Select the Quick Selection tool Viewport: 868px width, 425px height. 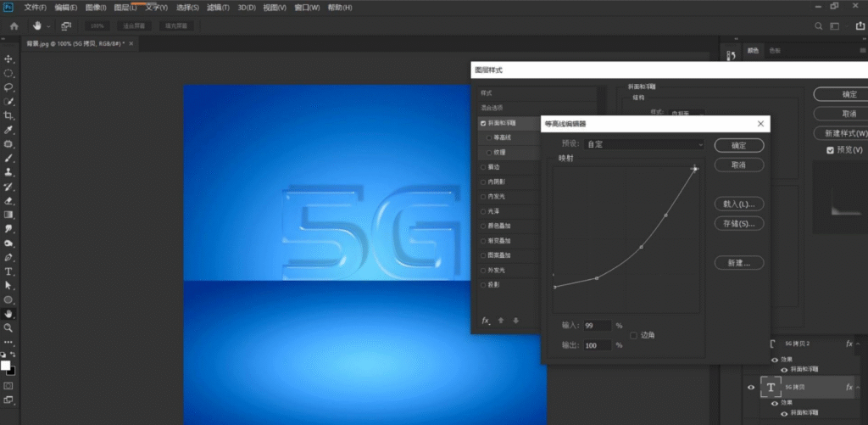[8, 102]
